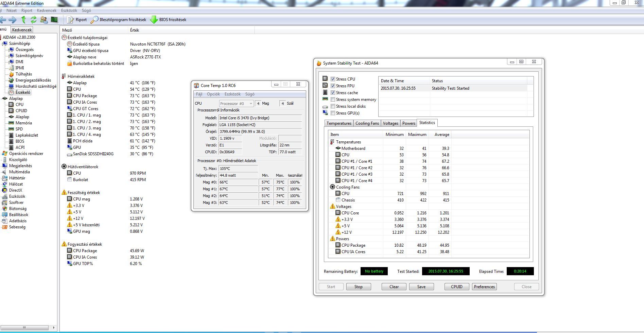
Task: Select the Lapkakészlet tree item
Action: coord(27,135)
